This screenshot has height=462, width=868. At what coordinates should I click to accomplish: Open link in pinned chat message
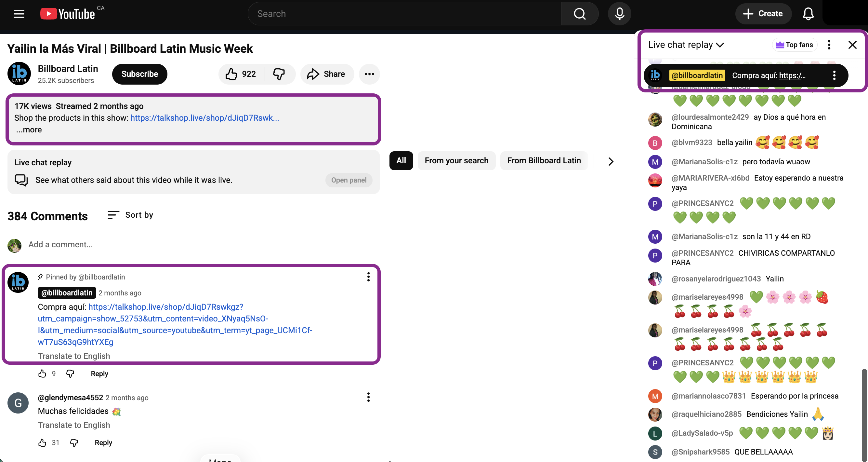(x=792, y=75)
